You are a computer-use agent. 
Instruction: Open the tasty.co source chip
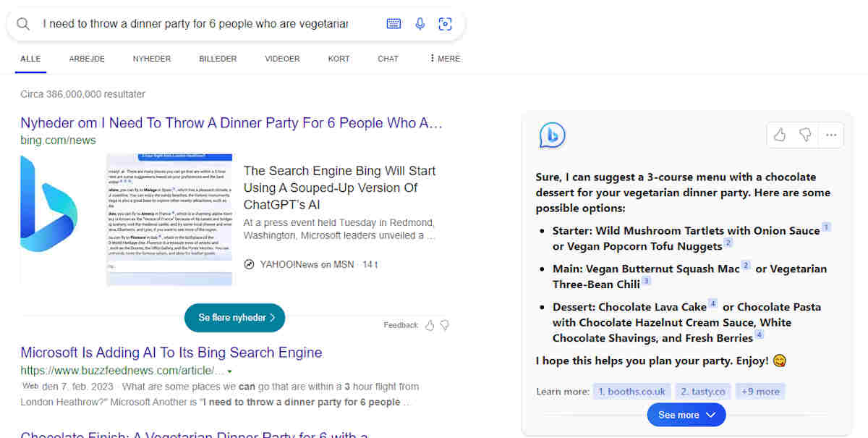pos(702,391)
